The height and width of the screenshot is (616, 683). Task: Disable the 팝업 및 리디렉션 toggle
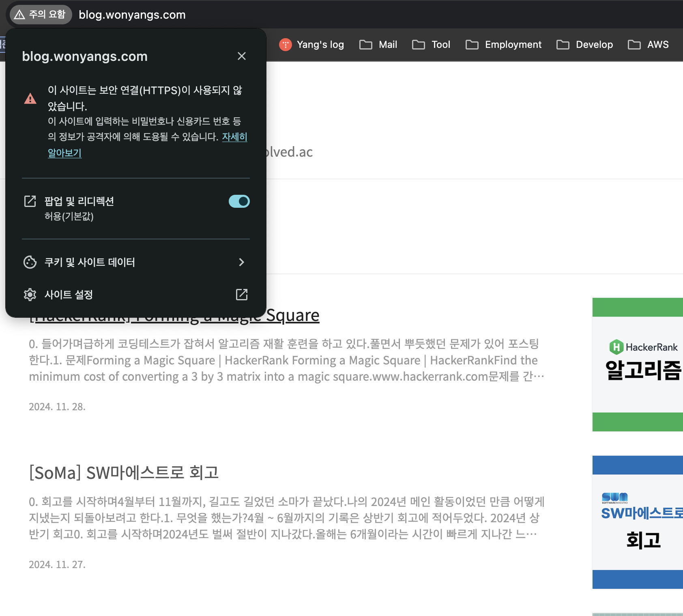[239, 201]
